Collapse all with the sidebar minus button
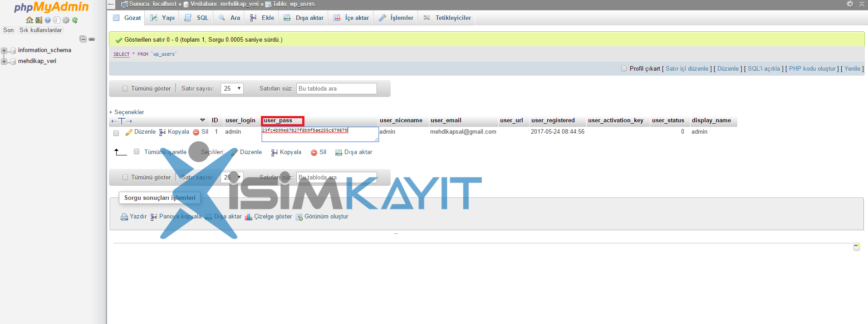The height and width of the screenshot is (324, 868). pos(83,39)
